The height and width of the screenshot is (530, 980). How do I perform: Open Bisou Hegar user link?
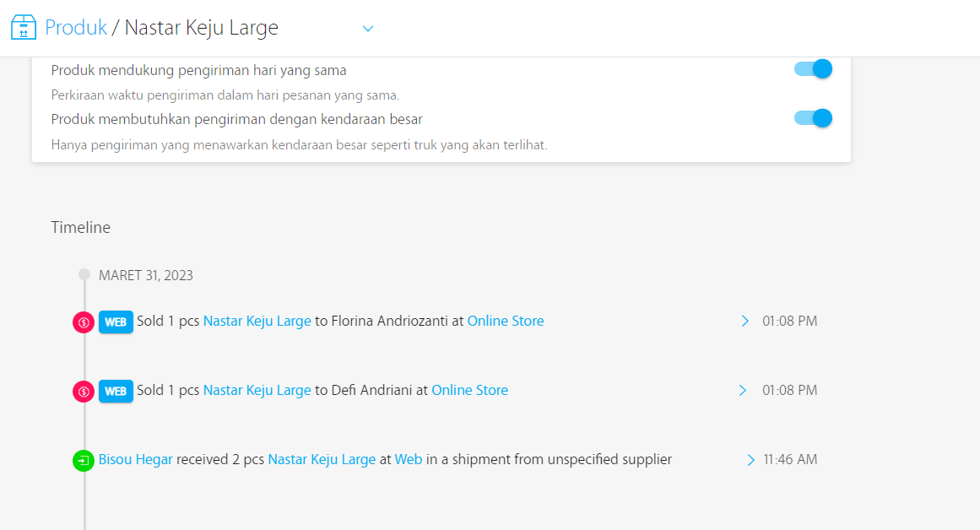[x=135, y=460]
